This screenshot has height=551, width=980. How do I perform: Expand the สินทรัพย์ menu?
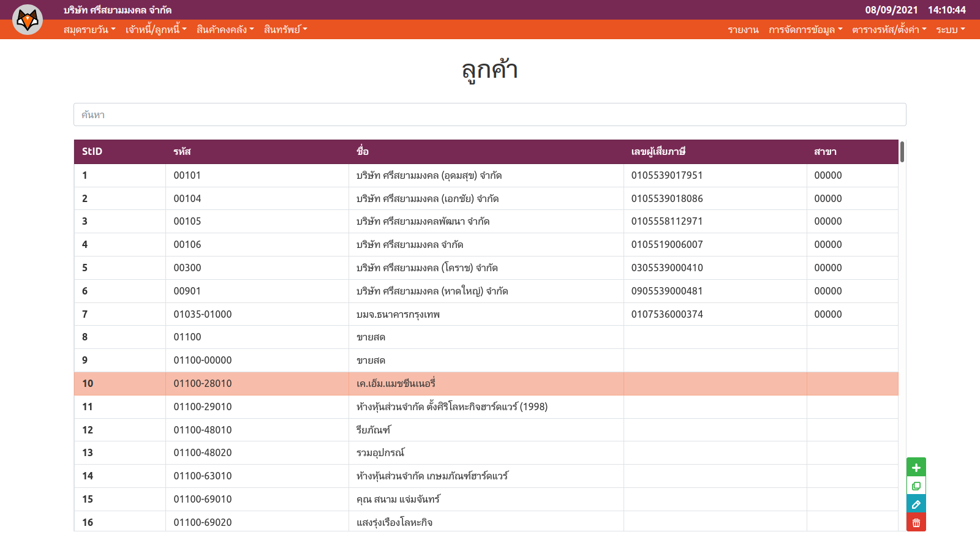point(285,29)
